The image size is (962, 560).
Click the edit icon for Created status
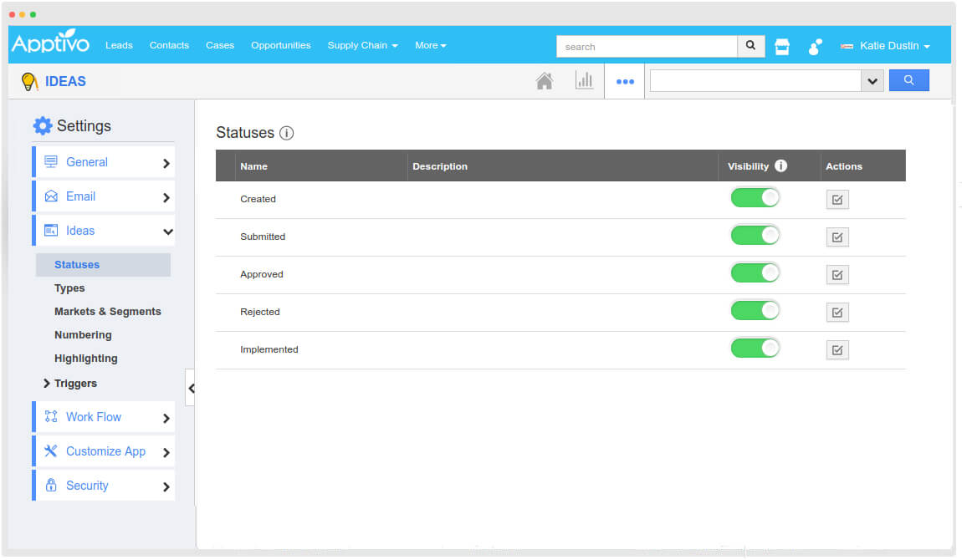837,200
